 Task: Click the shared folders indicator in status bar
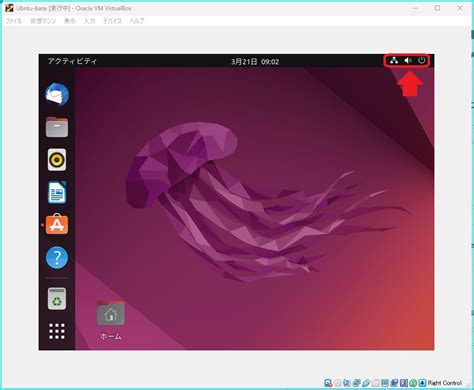tap(376, 383)
